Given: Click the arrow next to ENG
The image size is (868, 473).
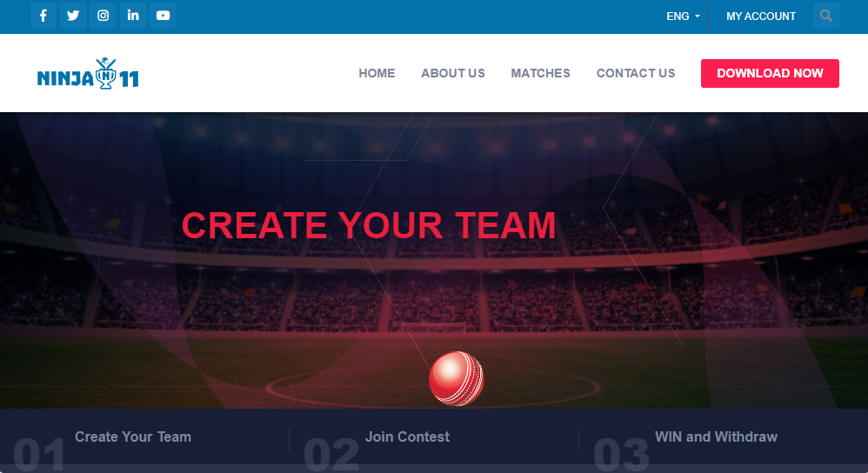Looking at the screenshot, I should [698, 17].
